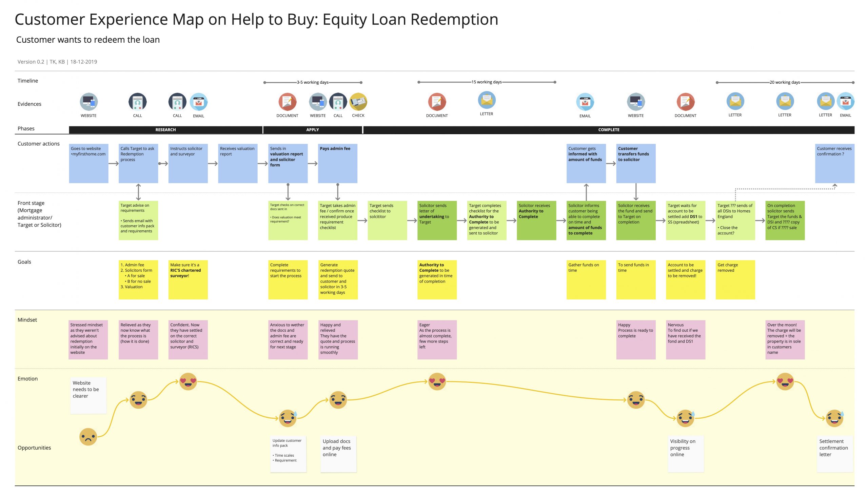The height and width of the screenshot is (499, 868).
Task: Click the '3-5 working days' timeline marker
Action: pyautogui.click(x=312, y=82)
